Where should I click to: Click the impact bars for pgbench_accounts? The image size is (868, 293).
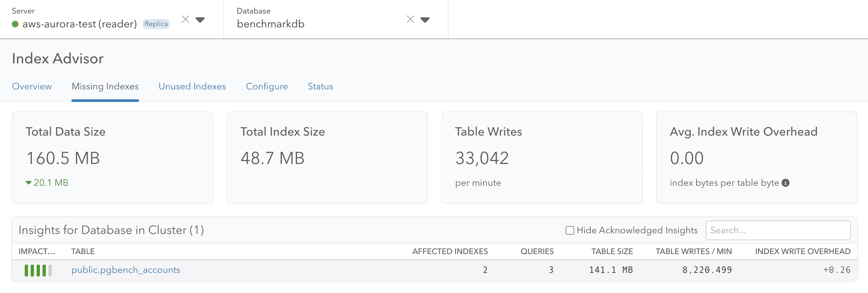coord(38,270)
